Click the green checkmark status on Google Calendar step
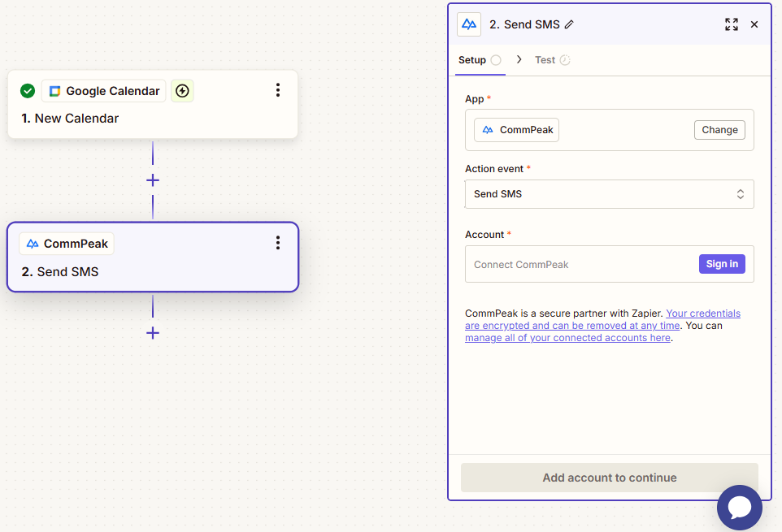Viewport: 782px width, 532px height. [28, 91]
